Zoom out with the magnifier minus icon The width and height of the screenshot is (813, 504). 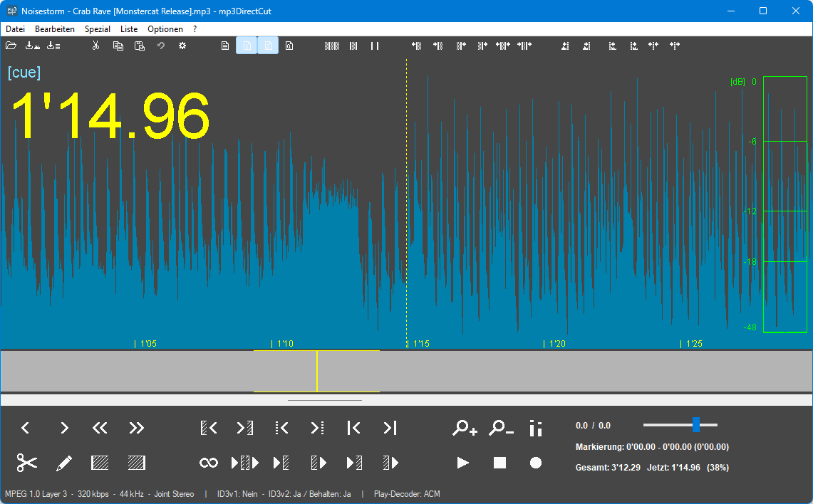tap(501, 428)
